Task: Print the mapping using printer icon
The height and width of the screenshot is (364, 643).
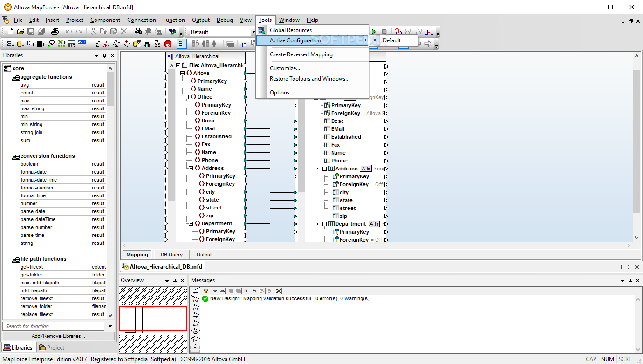Action: (x=55, y=32)
